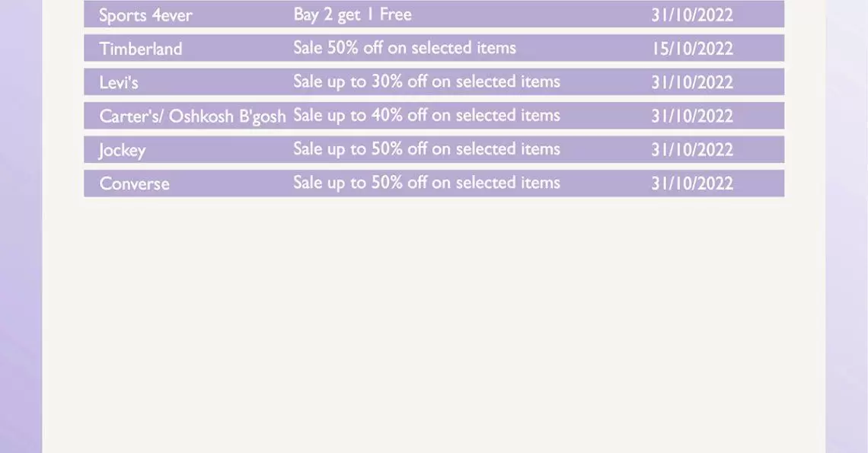868x453 pixels.
Task: Select Jockey's Sale up to 50% off offer
Action: [x=427, y=149]
